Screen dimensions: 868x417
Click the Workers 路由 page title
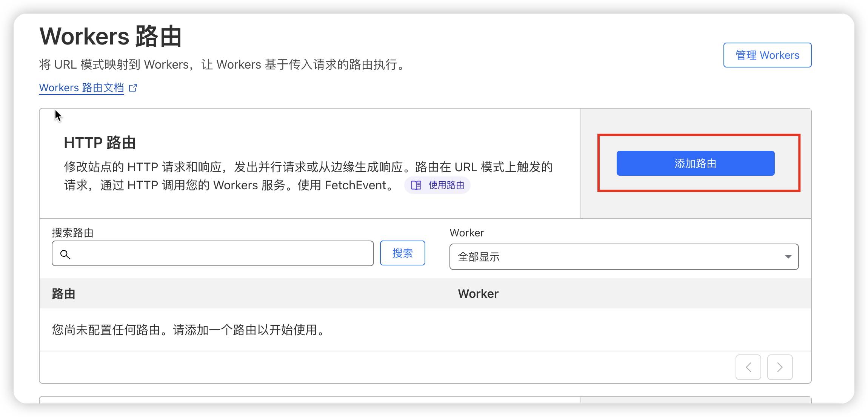coord(111,37)
